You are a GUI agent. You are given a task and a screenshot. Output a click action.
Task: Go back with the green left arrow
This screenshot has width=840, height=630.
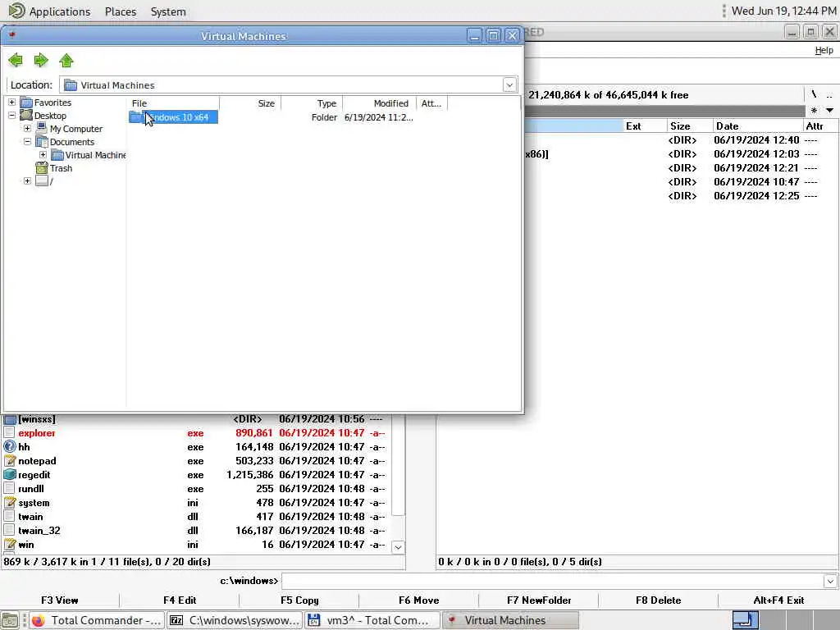(16, 60)
